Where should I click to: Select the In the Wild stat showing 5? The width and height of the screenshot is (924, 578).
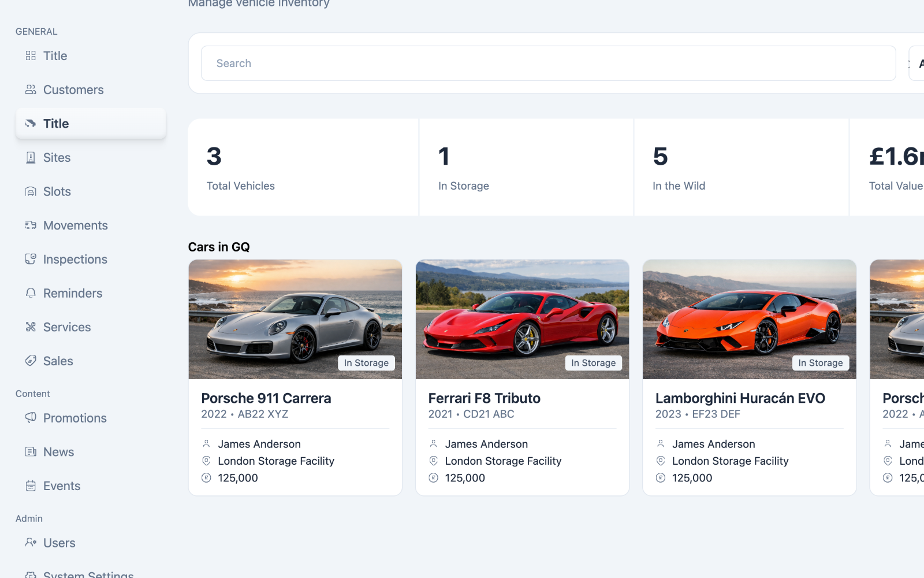[742, 167]
